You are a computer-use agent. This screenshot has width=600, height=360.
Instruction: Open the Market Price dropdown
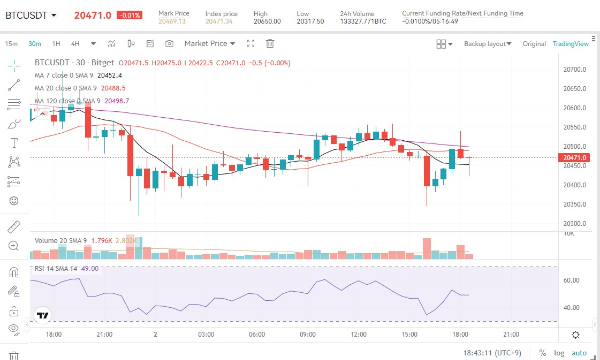pos(209,44)
